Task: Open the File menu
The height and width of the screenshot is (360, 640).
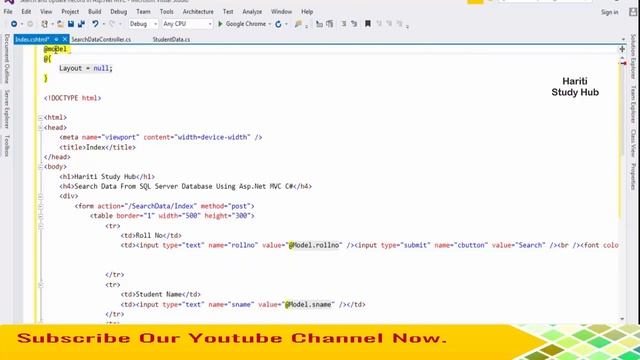Action: pyautogui.click(x=8, y=12)
